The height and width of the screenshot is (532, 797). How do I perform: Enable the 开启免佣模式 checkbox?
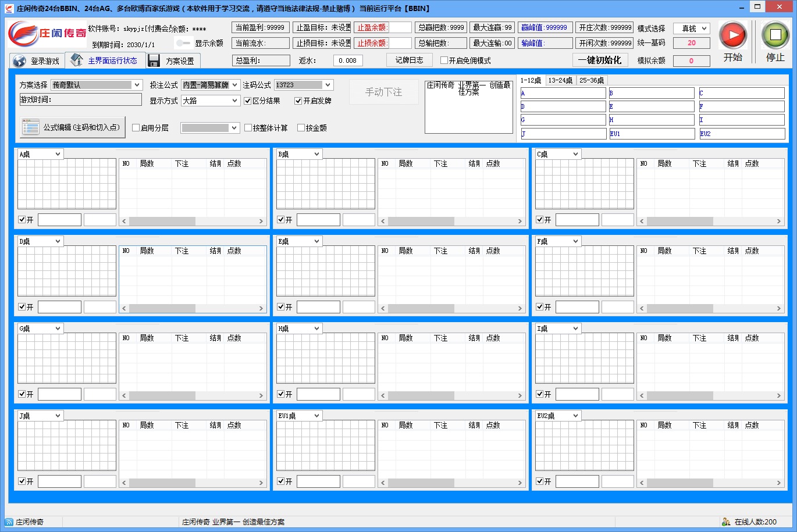(x=444, y=60)
